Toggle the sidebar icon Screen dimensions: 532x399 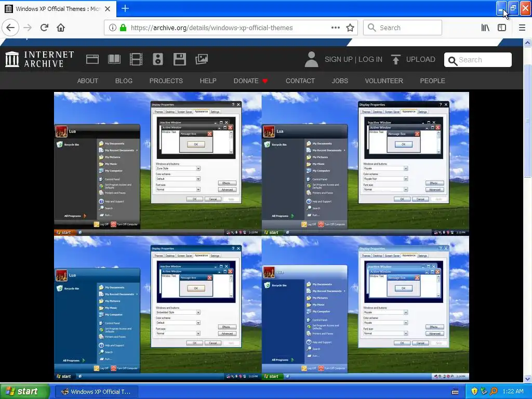tap(502, 28)
